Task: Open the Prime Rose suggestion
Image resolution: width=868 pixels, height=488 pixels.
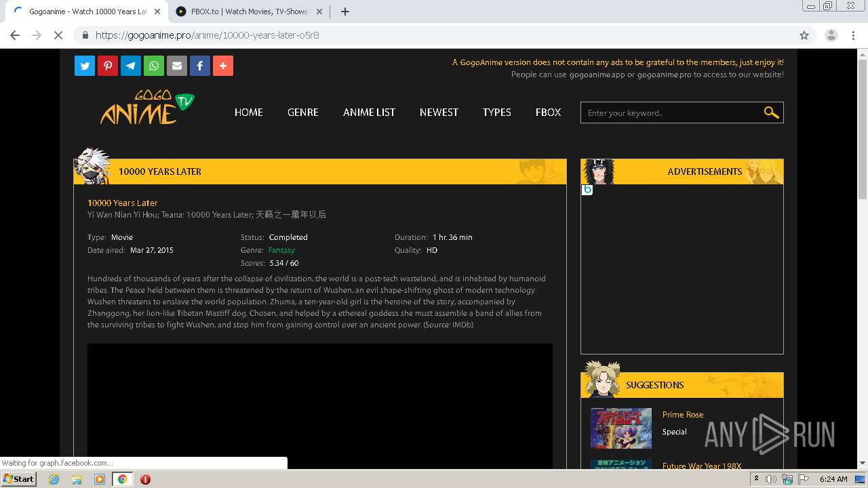Action: tap(683, 415)
